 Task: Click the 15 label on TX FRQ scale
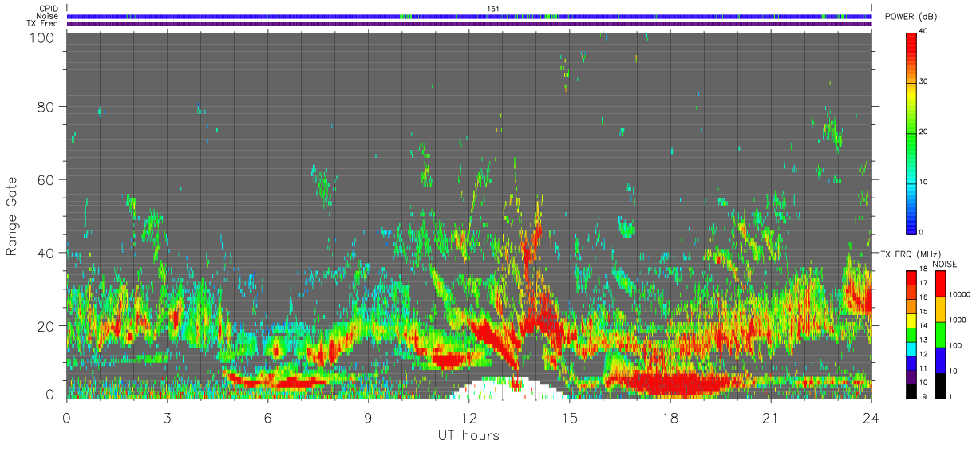pyautogui.click(x=924, y=313)
